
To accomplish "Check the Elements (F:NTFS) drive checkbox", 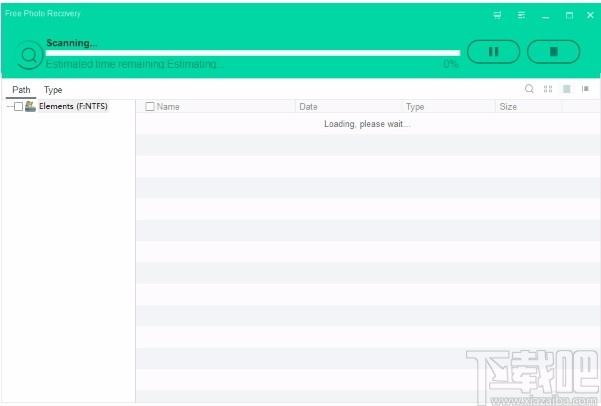I will [18, 107].
